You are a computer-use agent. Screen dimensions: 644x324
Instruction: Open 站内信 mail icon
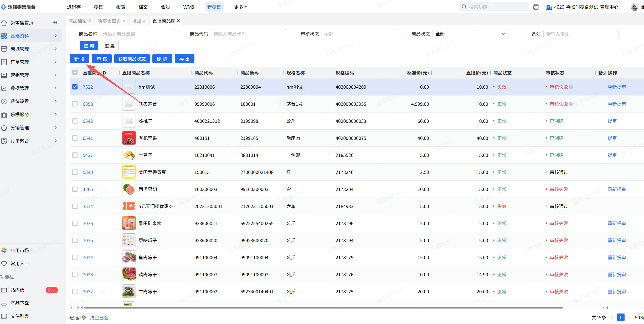point(4,290)
